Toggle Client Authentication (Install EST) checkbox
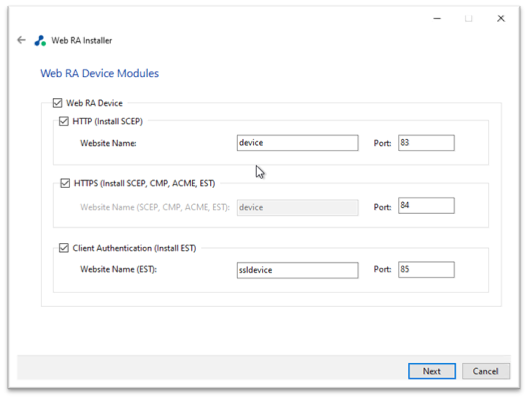This screenshot has height=399, width=528. pyautogui.click(x=64, y=248)
